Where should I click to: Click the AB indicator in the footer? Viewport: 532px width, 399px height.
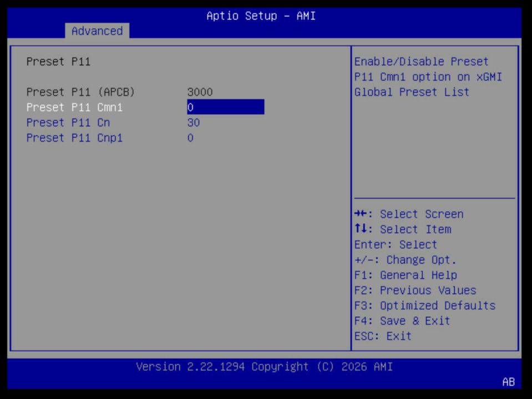pos(508,382)
